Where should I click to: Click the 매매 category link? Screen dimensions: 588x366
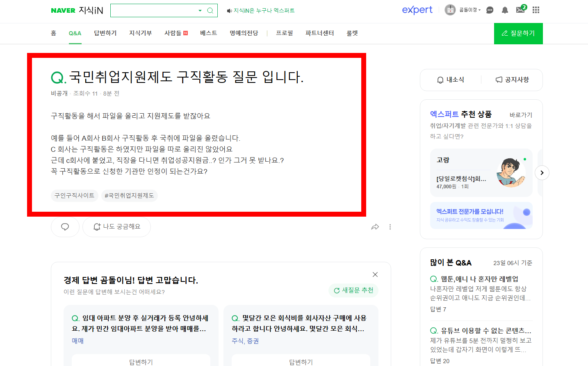tap(78, 341)
